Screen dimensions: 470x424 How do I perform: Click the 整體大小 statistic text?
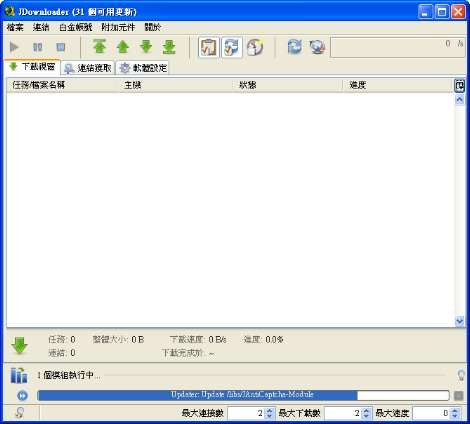118,340
